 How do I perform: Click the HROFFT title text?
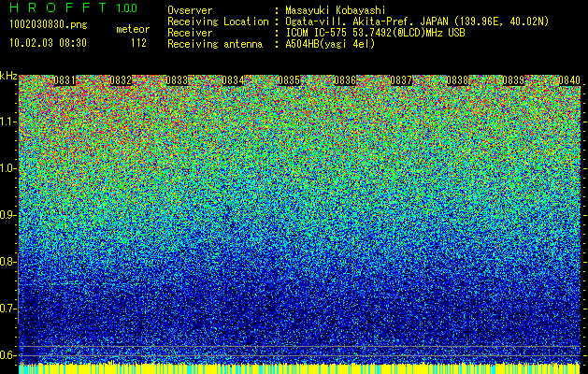pyautogui.click(x=58, y=7)
